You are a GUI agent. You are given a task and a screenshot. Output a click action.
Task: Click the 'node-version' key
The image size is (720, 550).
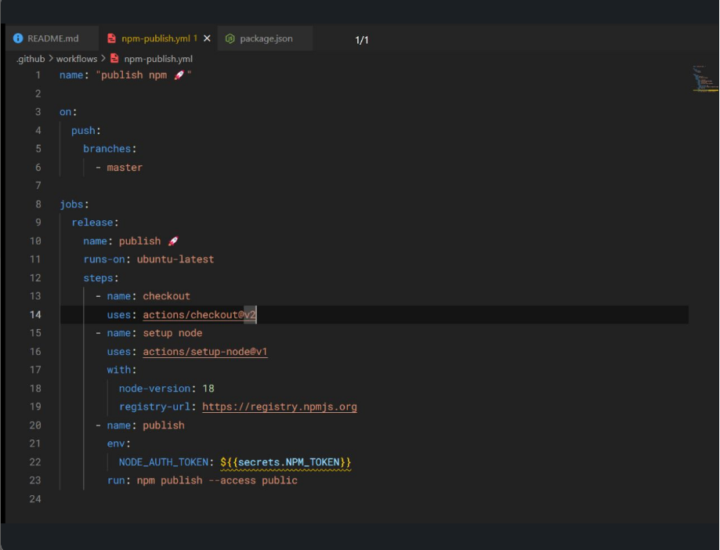(x=155, y=388)
